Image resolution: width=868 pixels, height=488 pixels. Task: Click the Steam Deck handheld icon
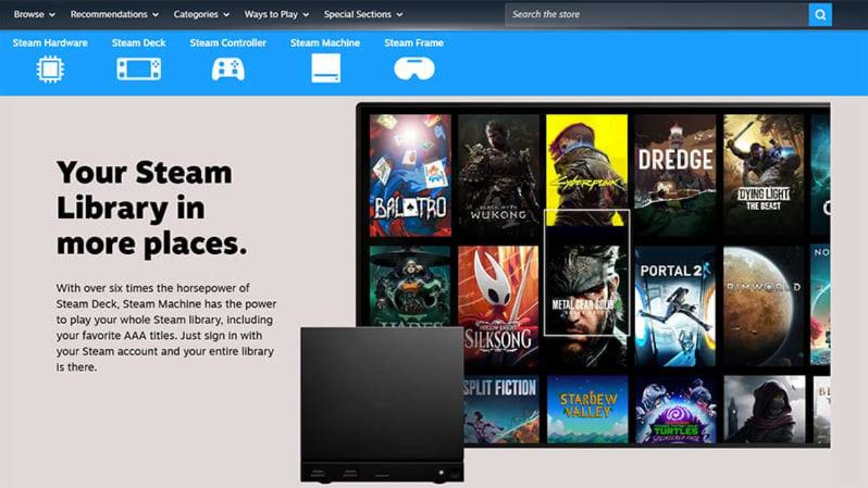(x=138, y=68)
